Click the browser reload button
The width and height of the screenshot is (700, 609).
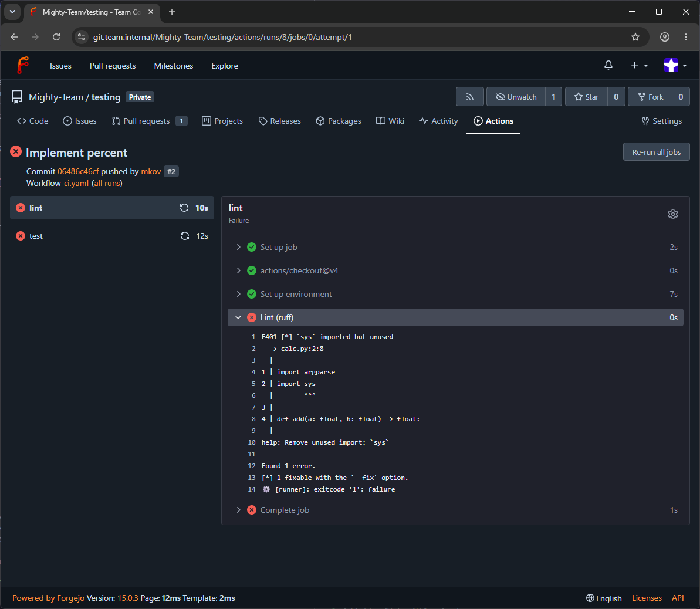click(56, 37)
